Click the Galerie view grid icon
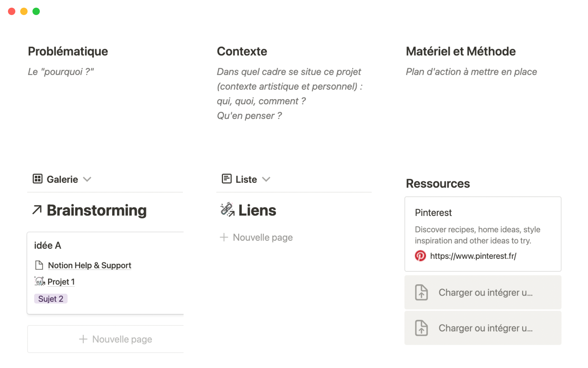Viewport: 588px width, 368px height. tap(37, 179)
